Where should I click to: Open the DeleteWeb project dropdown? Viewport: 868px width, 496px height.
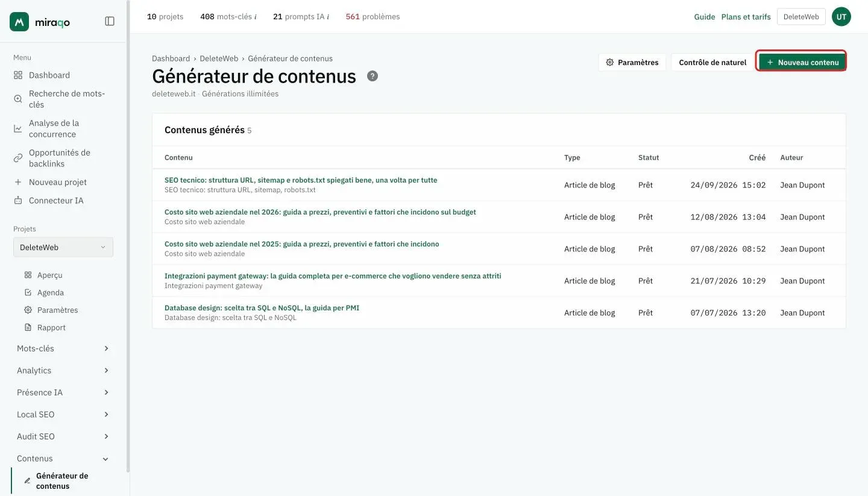coord(63,247)
